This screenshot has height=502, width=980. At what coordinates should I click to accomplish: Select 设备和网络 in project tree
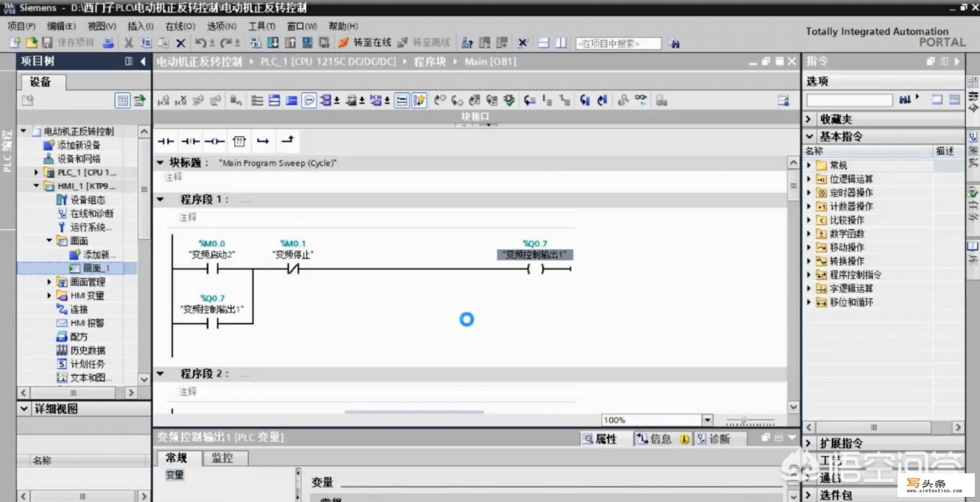tap(79, 159)
